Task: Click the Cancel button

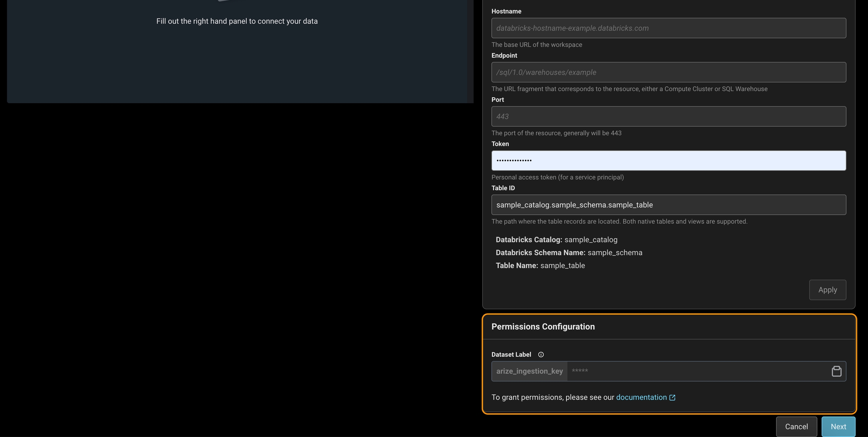Action: (x=796, y=426)
